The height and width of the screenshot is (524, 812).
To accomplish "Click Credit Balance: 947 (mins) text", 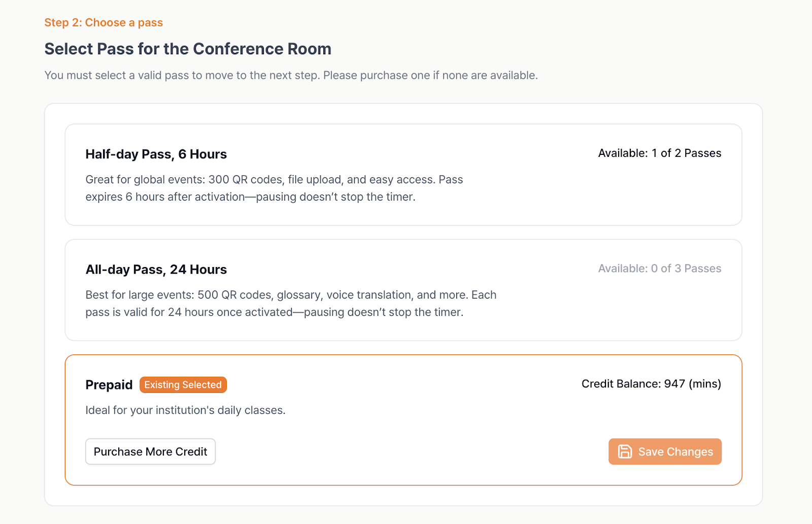I will (x=651, y=384).
